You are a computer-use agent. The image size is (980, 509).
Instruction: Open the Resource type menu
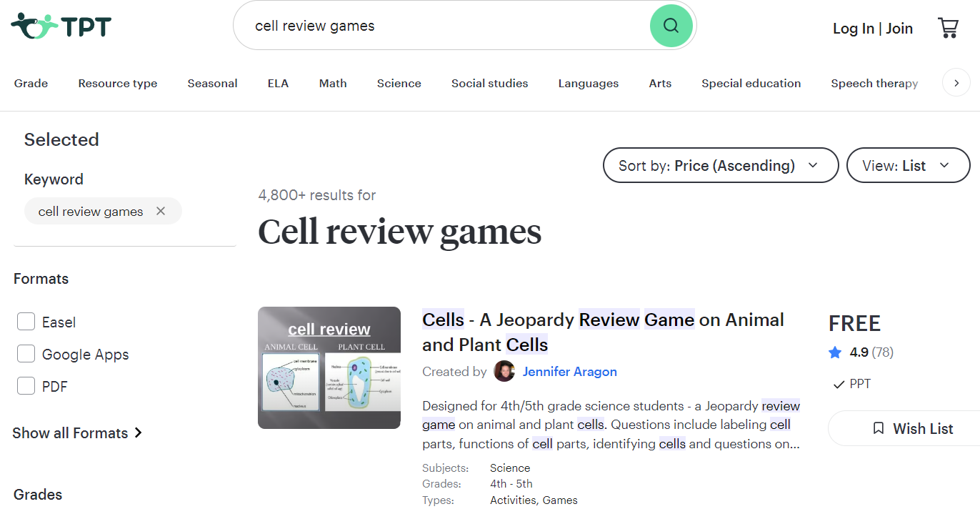tap(117, 83)
